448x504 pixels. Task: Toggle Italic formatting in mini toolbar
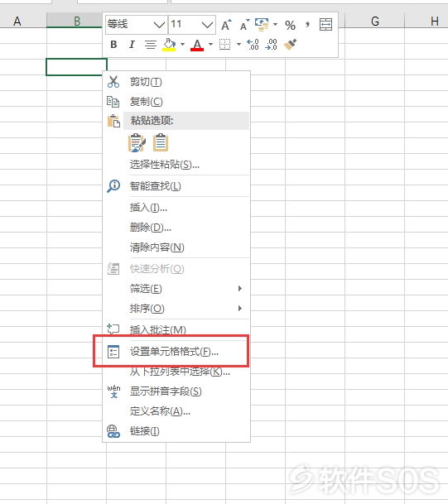[x=132, y=45]
